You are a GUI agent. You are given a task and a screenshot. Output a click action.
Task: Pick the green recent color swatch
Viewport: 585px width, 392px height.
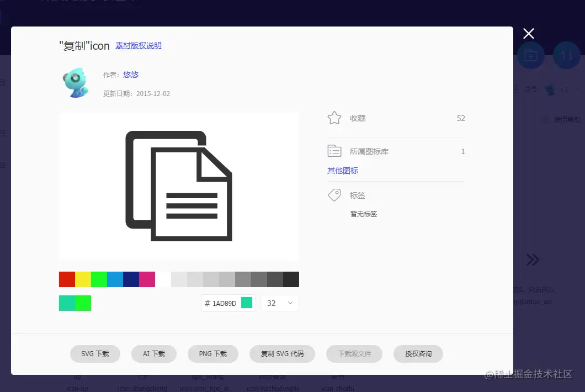83,303
